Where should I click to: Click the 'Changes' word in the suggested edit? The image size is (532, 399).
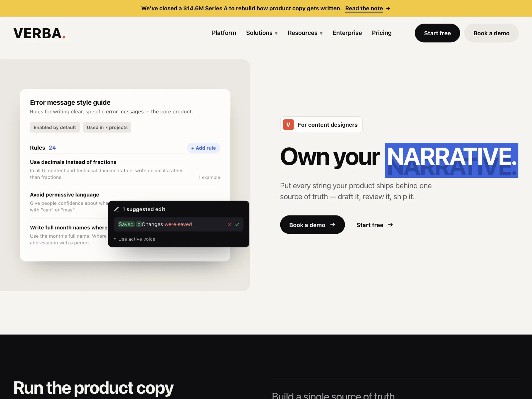(x=152, y=224)
